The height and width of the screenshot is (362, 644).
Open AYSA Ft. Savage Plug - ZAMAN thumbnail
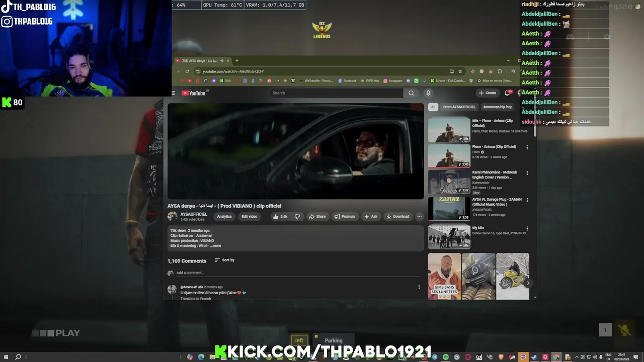click(x=449, y=209)
